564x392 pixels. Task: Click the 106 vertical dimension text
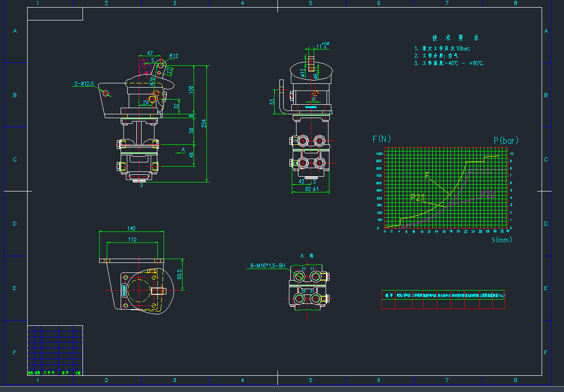point(191,89)
